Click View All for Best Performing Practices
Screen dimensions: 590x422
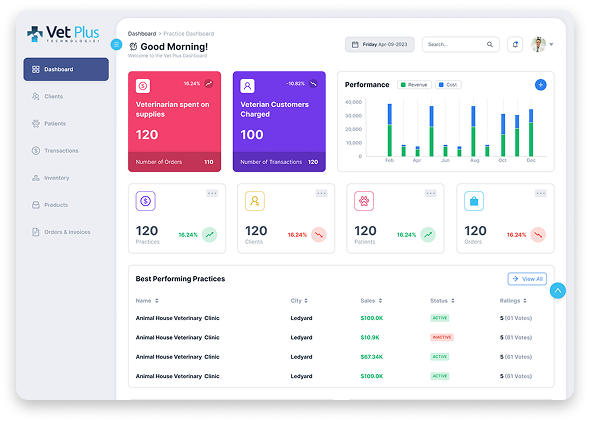point(527,279)
